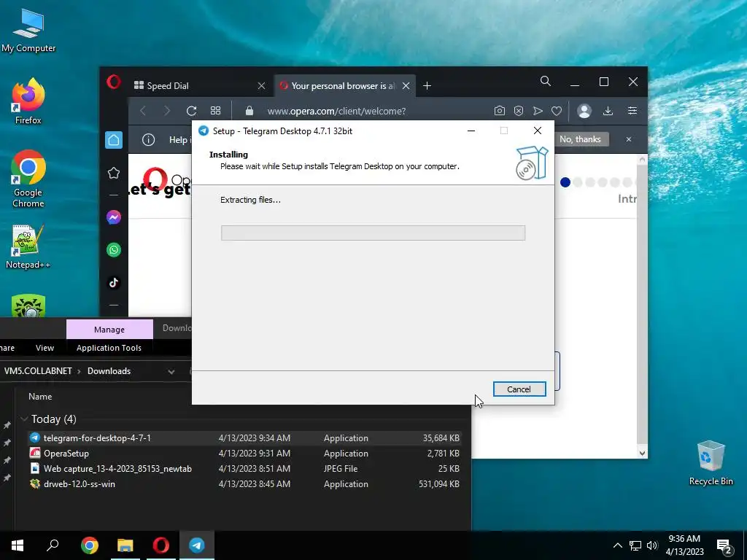Open WhatsApp in the Opera sidebar
Image resolution: width=747 pixels, height=560 pixels.
pos(114,250)
